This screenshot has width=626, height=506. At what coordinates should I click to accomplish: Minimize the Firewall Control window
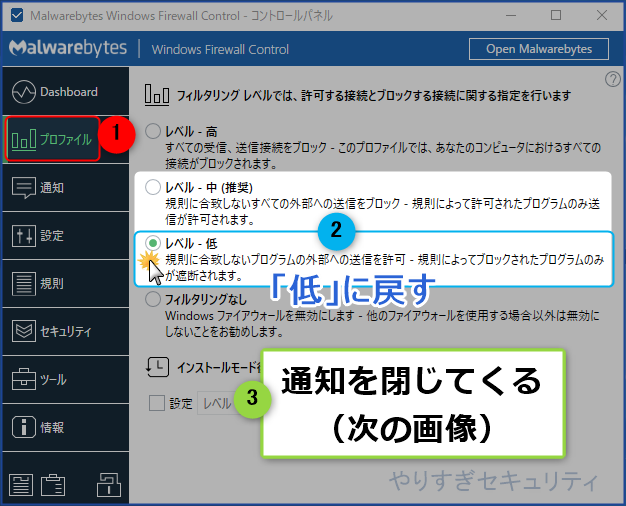coord(511,16)
